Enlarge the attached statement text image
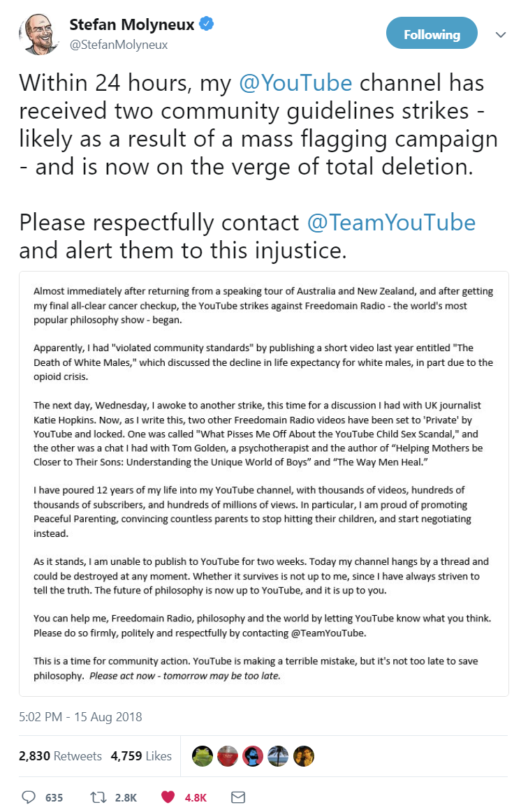This screenshot has height=812, width=521. [x=263, y=484]
